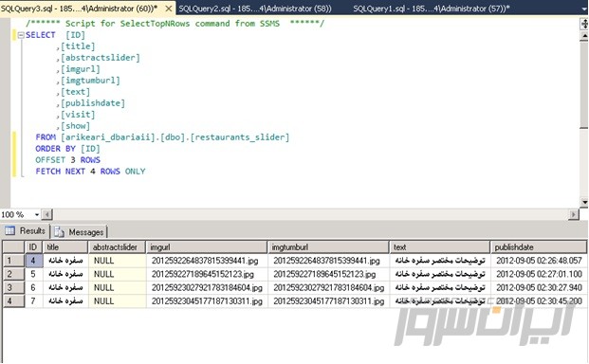Click [abstractslider] in the query editor
The image size is (589, 364).
[101, 58]
